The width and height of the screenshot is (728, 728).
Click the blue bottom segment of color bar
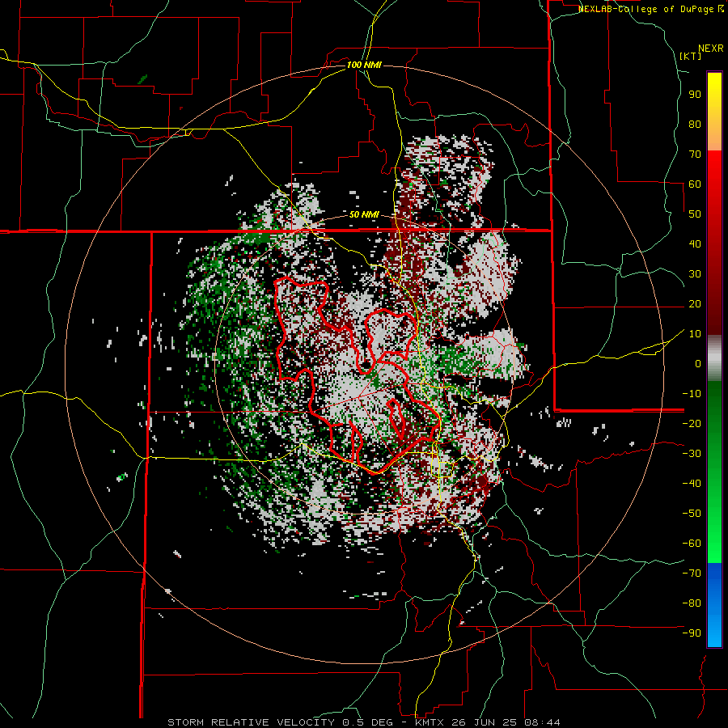pos(714,605)
